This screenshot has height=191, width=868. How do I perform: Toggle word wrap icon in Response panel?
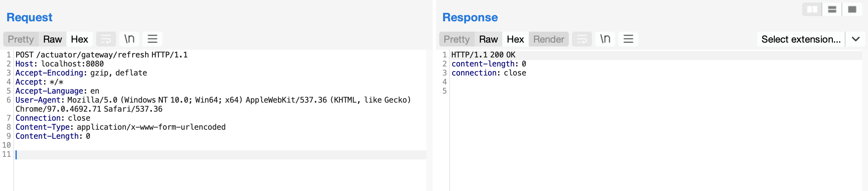582,39
